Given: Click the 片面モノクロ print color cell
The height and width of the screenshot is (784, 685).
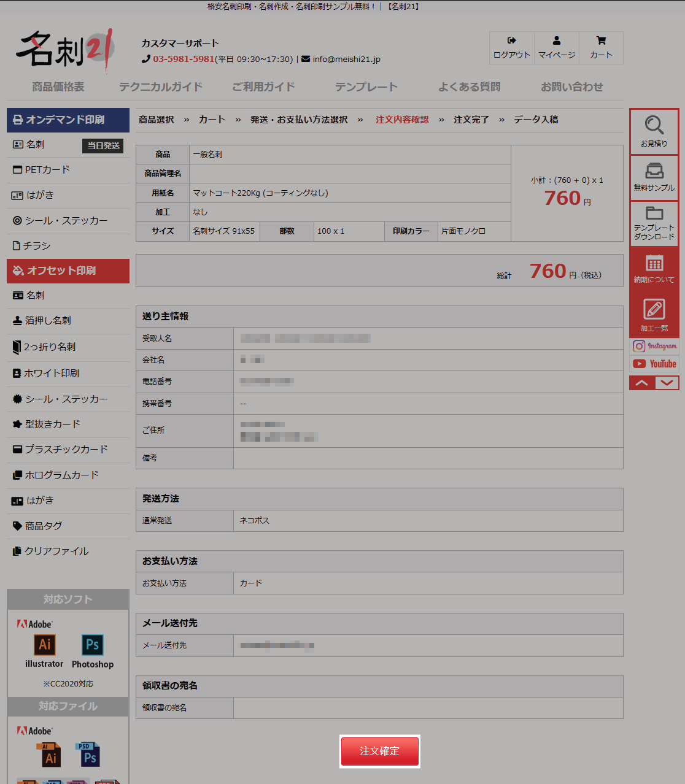Looking at the screenshot, I should point(474,231).
